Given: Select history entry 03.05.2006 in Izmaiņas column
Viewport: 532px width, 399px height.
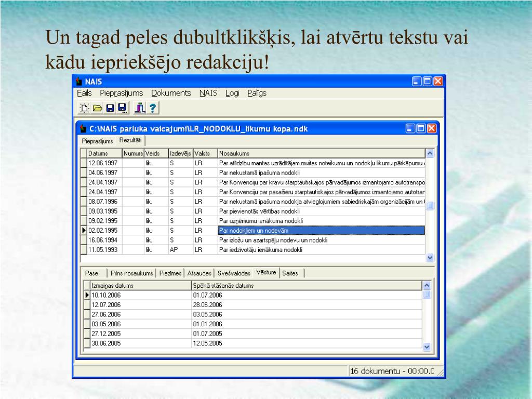Looking at the screenshot, I should tap(141, 324).
